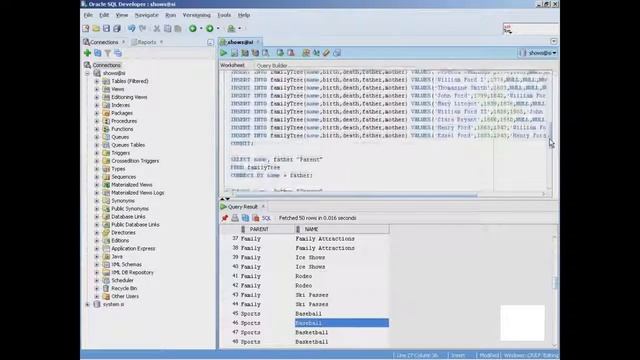Viewport: 640px width, 360px height.
Task: Click the Commit icon in worksheet toolbar
Action: [280, 53]
